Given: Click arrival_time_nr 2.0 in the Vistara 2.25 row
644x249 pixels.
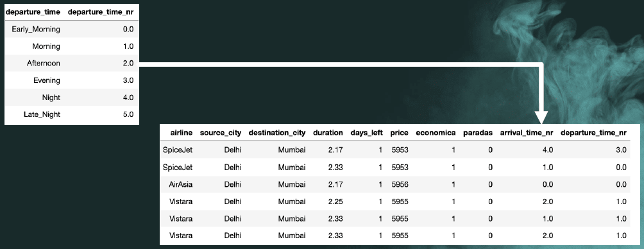Looking at the screenshot, I should pos(548,202).
